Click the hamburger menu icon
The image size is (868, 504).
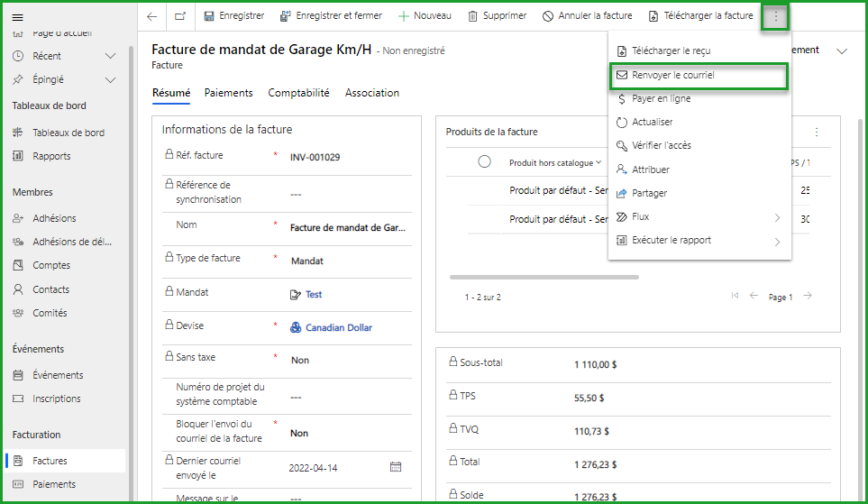18,17
